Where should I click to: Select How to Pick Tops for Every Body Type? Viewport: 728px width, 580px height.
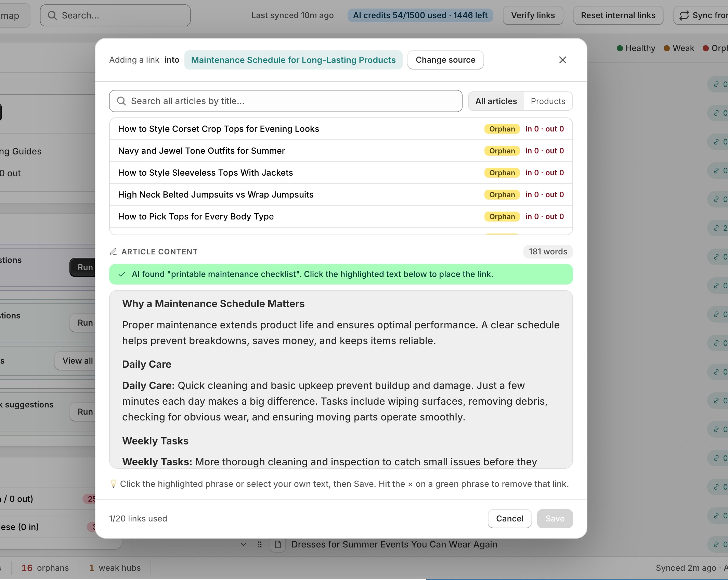[341, 216]
